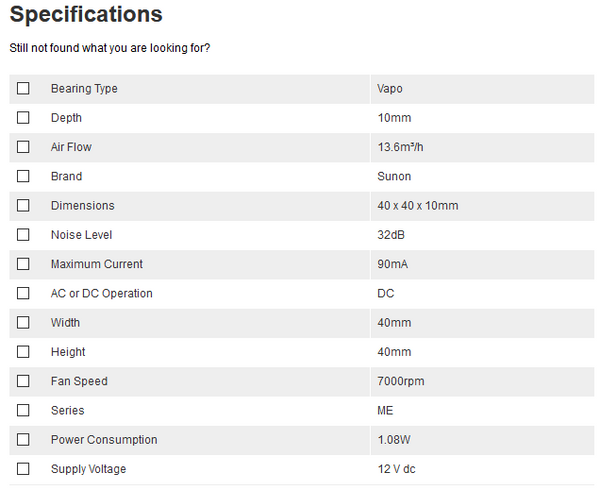Tick the Noise Level checkbox
600x490 pixels.
pos(23,235)
